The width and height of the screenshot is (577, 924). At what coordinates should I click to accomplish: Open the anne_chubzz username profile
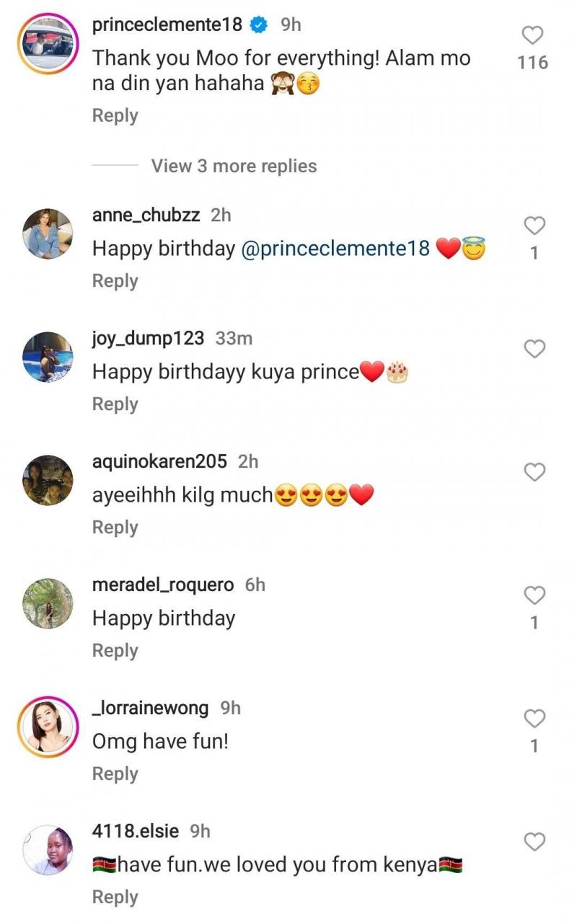pos(148,215)
